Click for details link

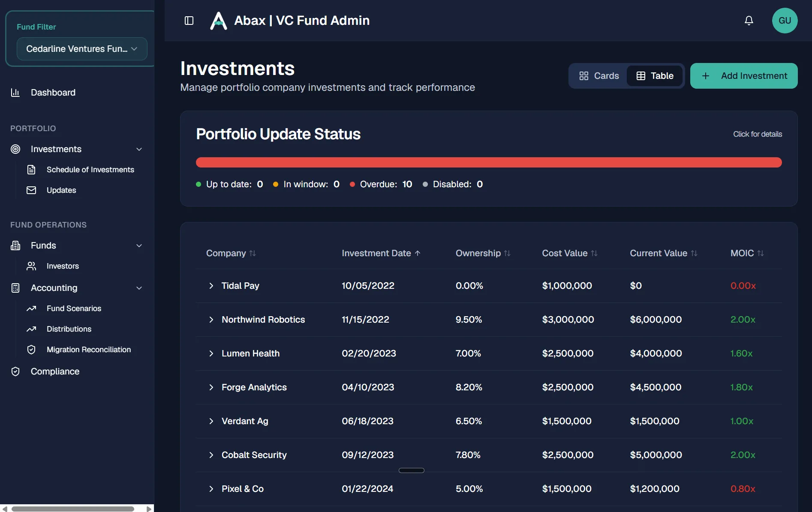(758, 134)
